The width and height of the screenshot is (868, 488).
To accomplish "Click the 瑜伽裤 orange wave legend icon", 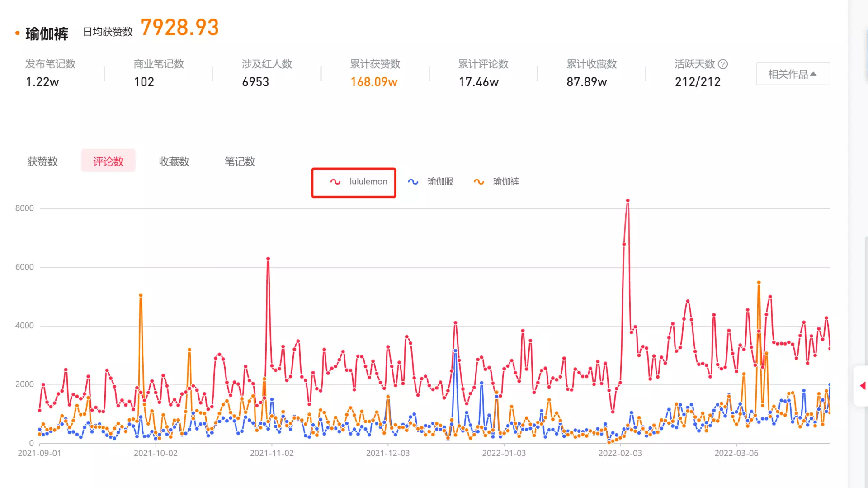I will (x=479, y=181).
